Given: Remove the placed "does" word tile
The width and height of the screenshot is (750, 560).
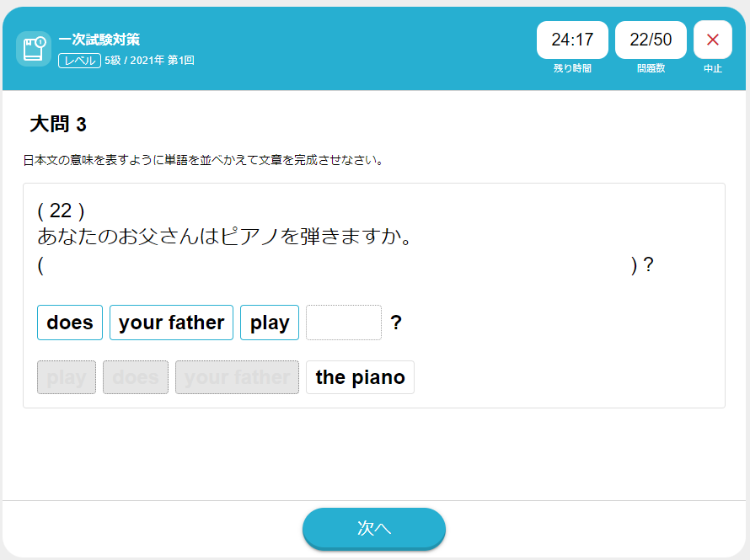Looking at the screenshot, I should click(70, 323).
